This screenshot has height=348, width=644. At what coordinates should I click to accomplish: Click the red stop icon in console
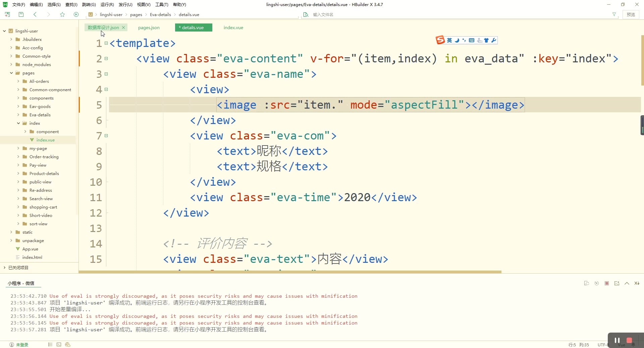607,283
